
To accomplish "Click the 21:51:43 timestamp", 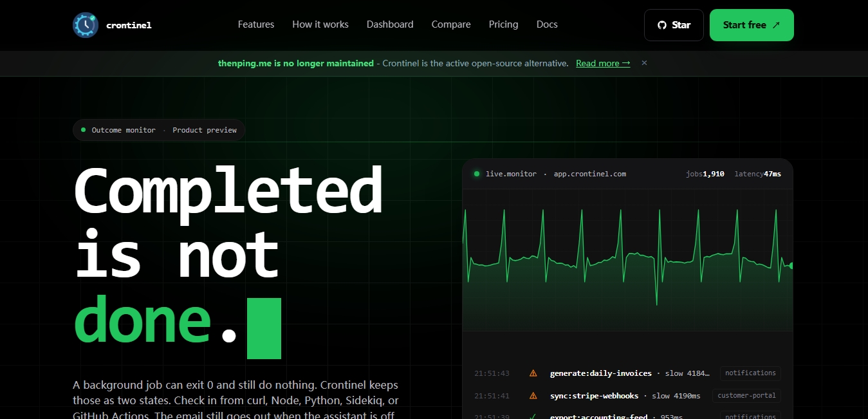I will tap(492, 373).
